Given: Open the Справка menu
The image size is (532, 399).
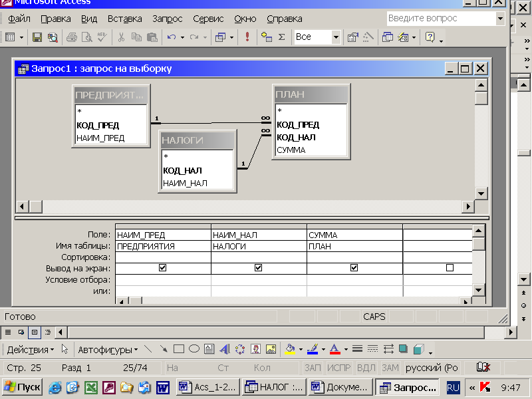Looking at the screenshot, I should coord(285,19).
